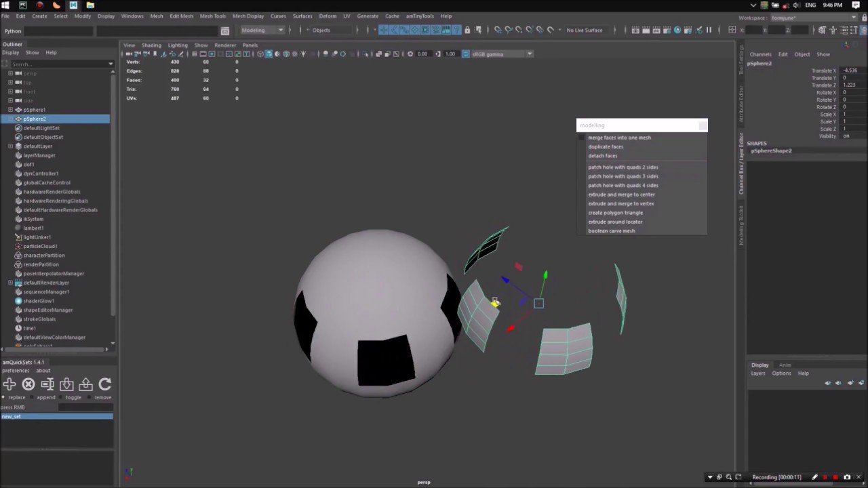This screenshot has height=488, width=868.
Task: Select the pSphere2 row in the Outliner
Action: (x=55, y=119)
